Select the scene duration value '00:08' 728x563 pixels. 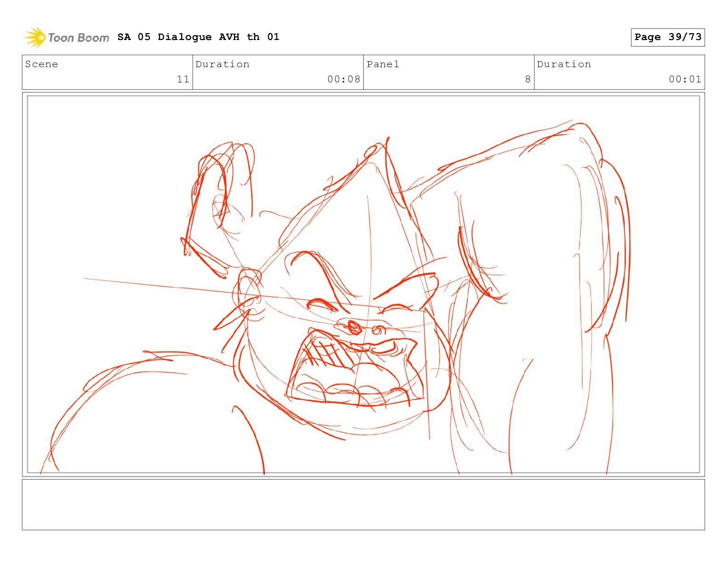coord(344,79)
